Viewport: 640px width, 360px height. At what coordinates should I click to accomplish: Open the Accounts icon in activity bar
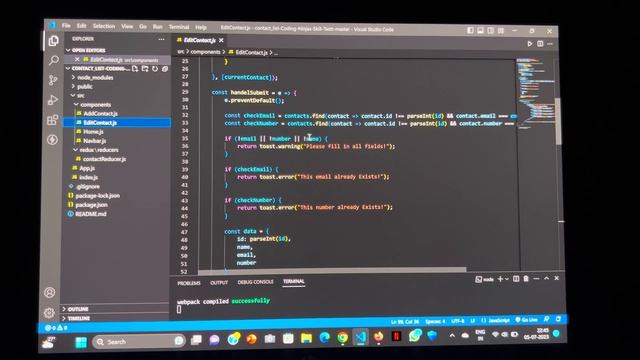click(x=50, y=292)
